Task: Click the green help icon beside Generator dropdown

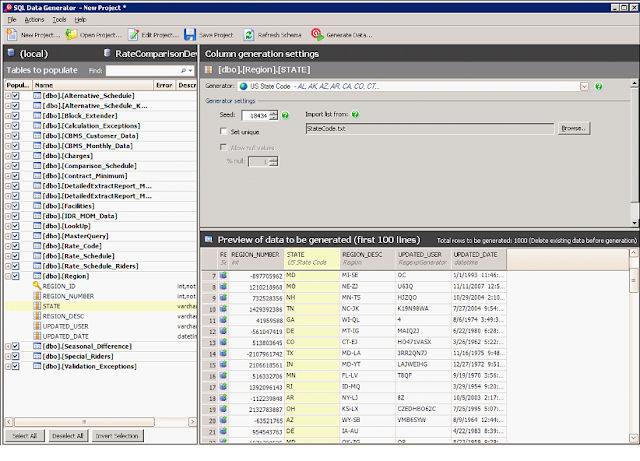Action: (x=598, y=86)
